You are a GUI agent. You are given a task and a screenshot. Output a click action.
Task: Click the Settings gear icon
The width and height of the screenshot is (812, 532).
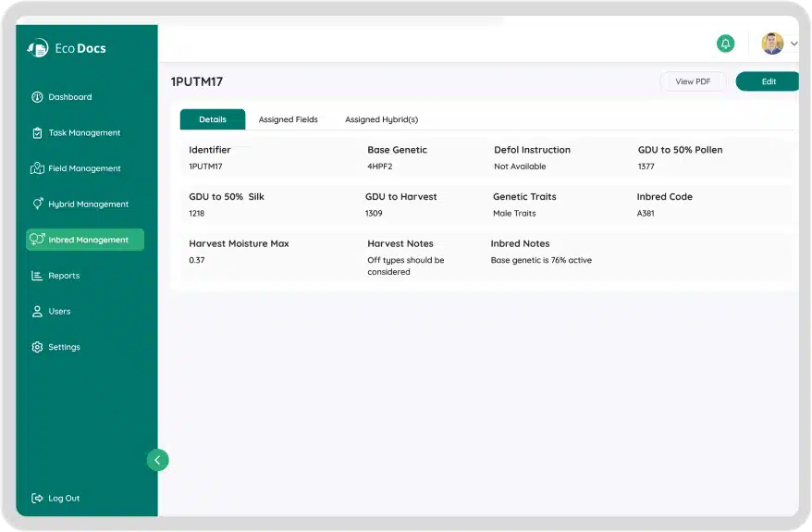[x=37, y=347]
